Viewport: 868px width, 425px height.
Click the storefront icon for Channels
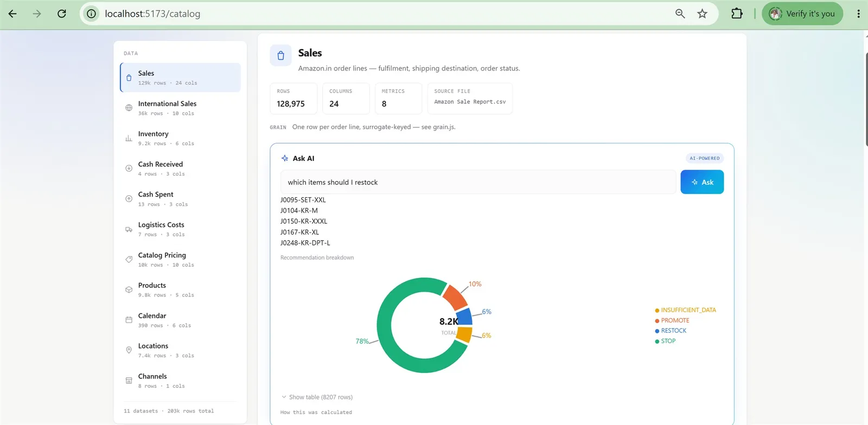click(129, 381)
